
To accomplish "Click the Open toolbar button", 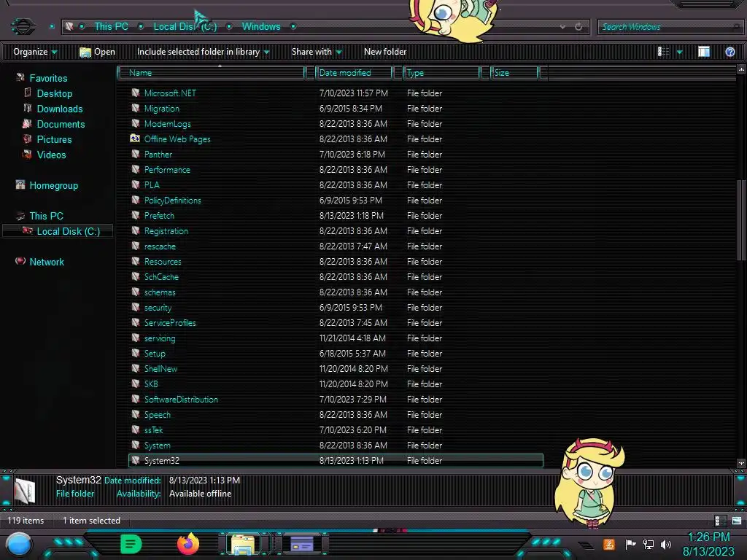I will coord(97,52).
